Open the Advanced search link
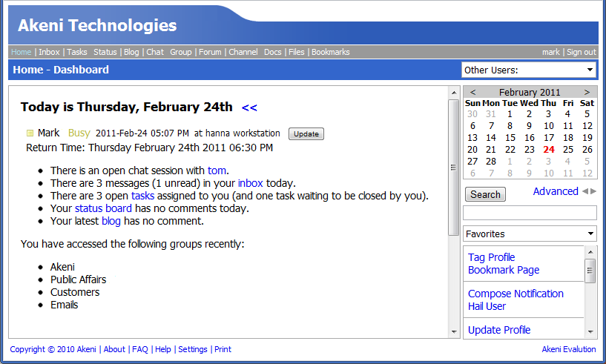 click(556, 191)
